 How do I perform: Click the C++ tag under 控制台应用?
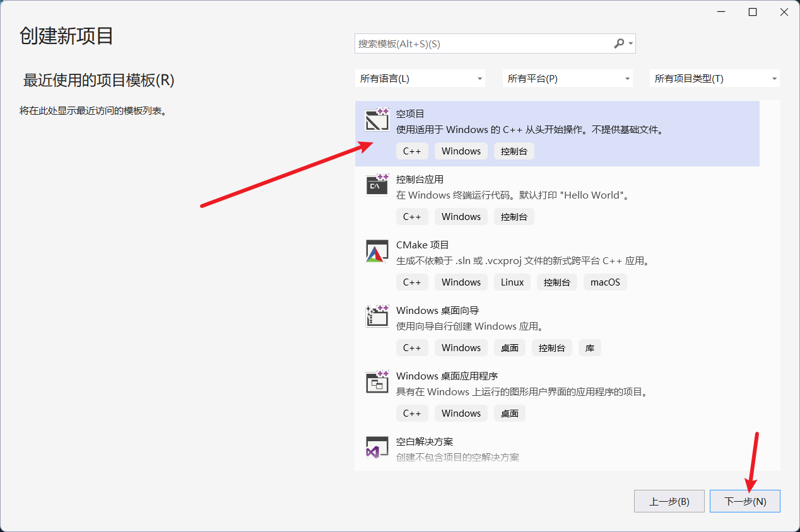pos(412,217)
